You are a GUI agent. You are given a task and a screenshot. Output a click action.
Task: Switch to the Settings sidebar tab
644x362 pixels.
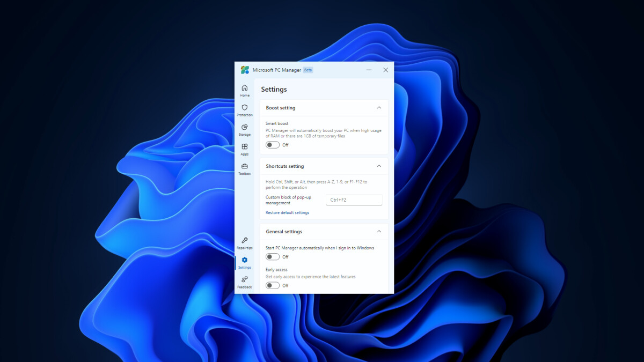tap(244, 263)
